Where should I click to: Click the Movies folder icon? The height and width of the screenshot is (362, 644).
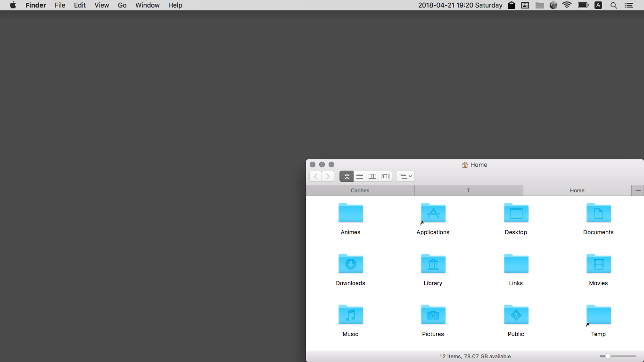[x=598, y=264]
